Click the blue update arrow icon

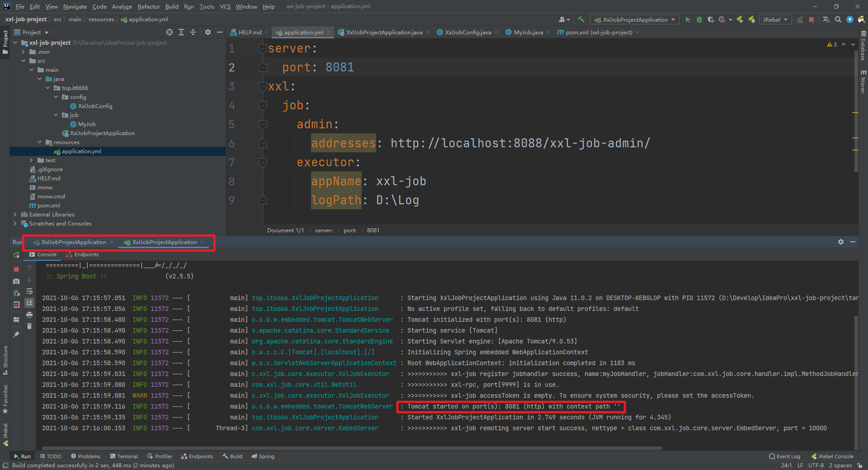[x=850, y=19]
